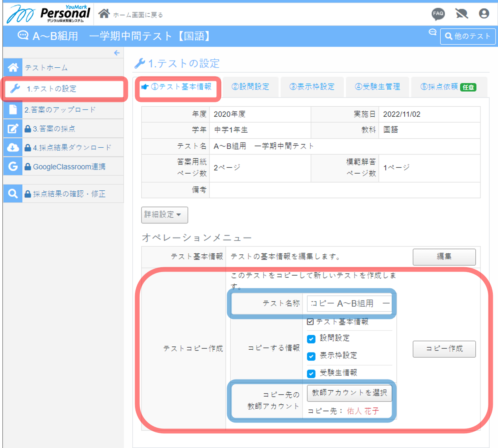498x448 pixels.
Task: Expand the 詳細設定 dropdown
Action: click(x=164, y=215)
